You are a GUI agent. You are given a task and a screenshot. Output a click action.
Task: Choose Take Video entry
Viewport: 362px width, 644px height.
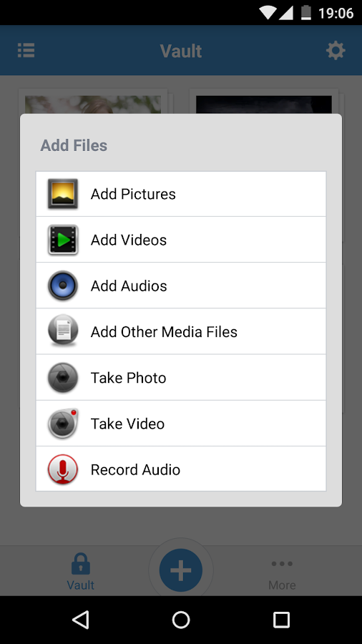point(181,424)
